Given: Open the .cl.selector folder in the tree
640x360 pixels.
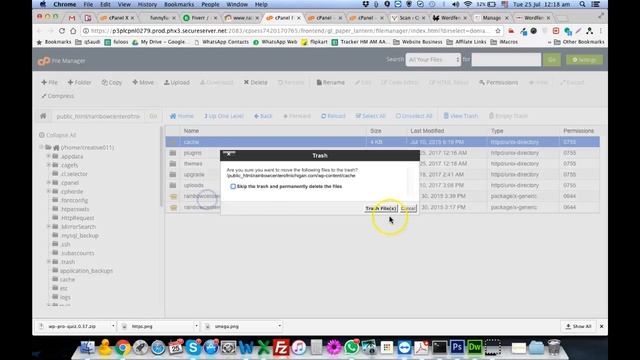Looking at the screenshot, I should pos(73,174).
